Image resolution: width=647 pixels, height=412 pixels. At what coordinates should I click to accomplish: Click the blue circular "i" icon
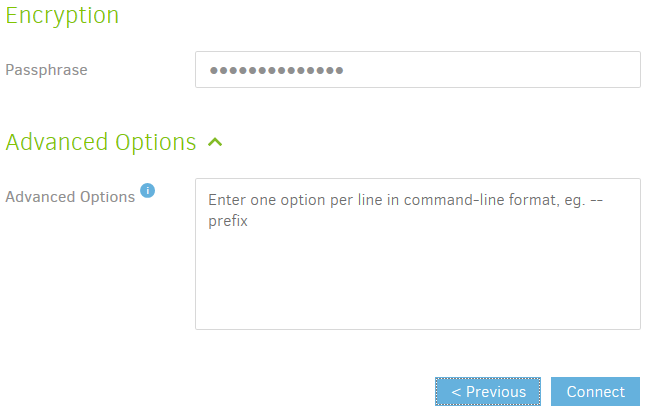147,190
